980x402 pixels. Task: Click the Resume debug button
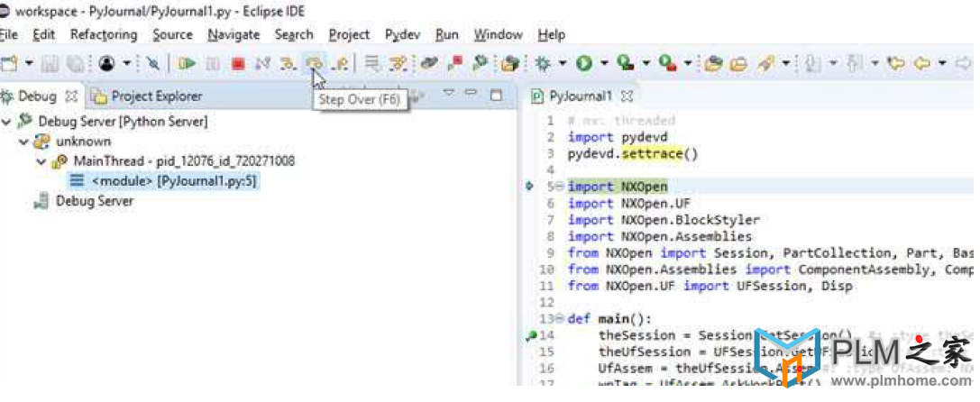[187, 62]
